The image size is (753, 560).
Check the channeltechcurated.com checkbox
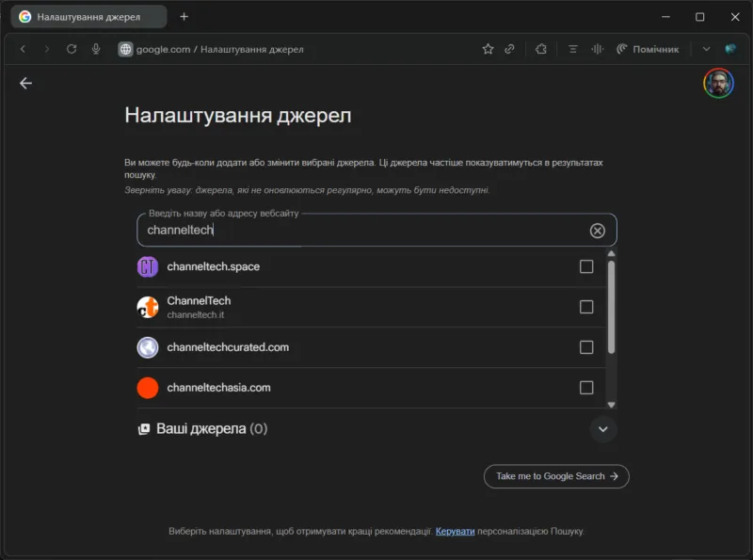point(586,347)
